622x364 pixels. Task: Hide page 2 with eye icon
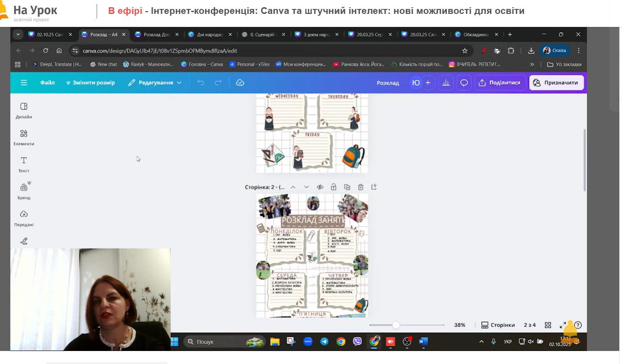tap(320, 187)
